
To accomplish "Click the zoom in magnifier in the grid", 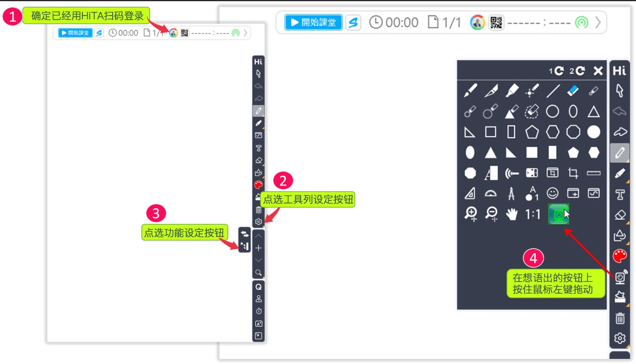I will point(470,214).
